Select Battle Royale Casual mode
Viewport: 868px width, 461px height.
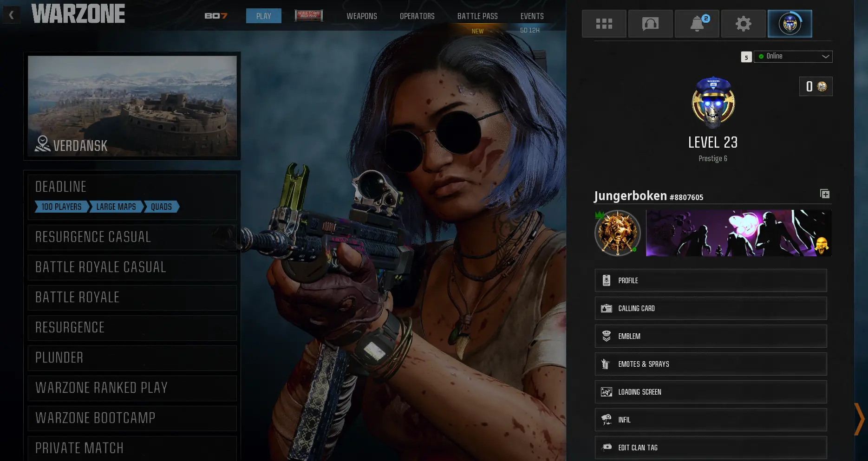[x=132, y=267]
